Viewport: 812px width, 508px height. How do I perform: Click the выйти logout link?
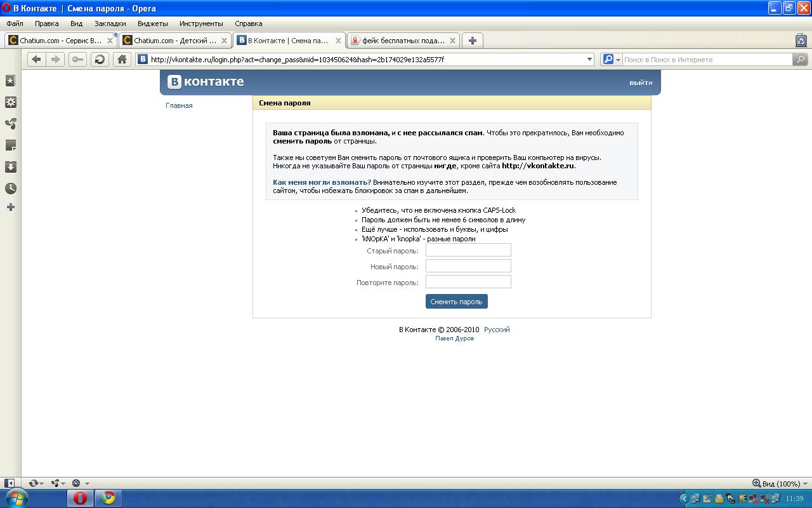[x=641, y=83]
